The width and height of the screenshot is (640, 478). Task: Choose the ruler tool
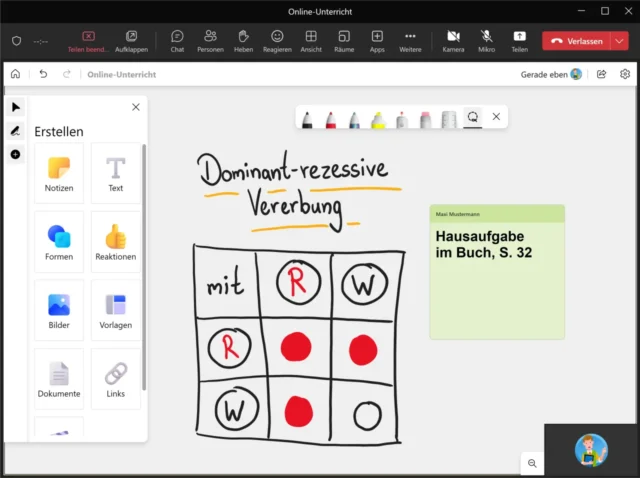[x=450, y=119]
